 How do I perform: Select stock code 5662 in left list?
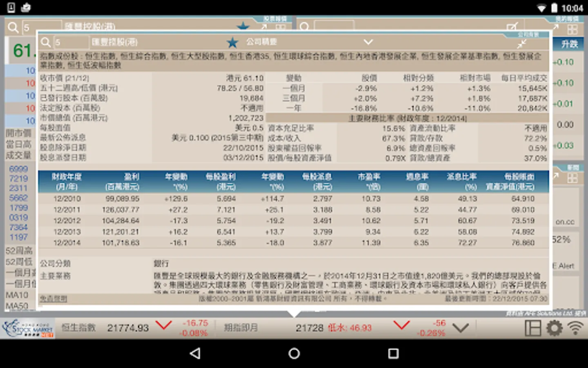pos(18,198)
